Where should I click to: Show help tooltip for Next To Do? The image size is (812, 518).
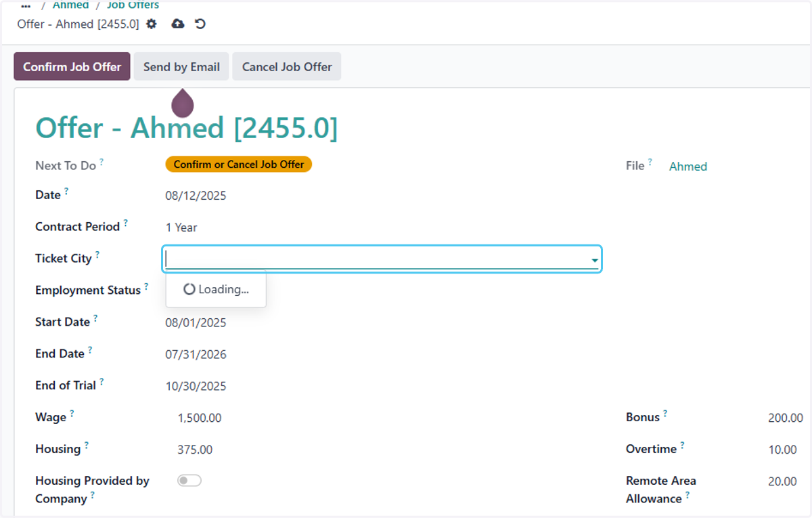coord(101,162)
